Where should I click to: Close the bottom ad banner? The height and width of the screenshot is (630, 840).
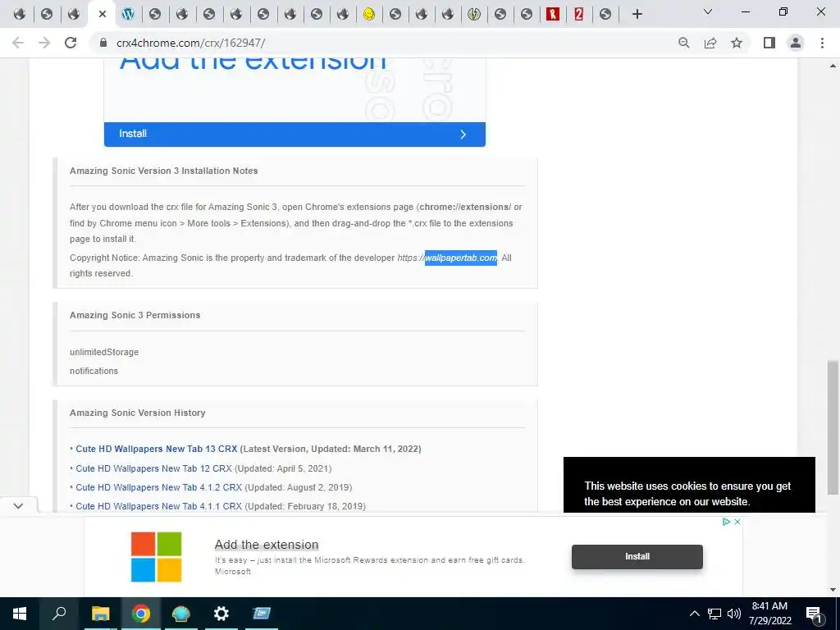[737, 522]
